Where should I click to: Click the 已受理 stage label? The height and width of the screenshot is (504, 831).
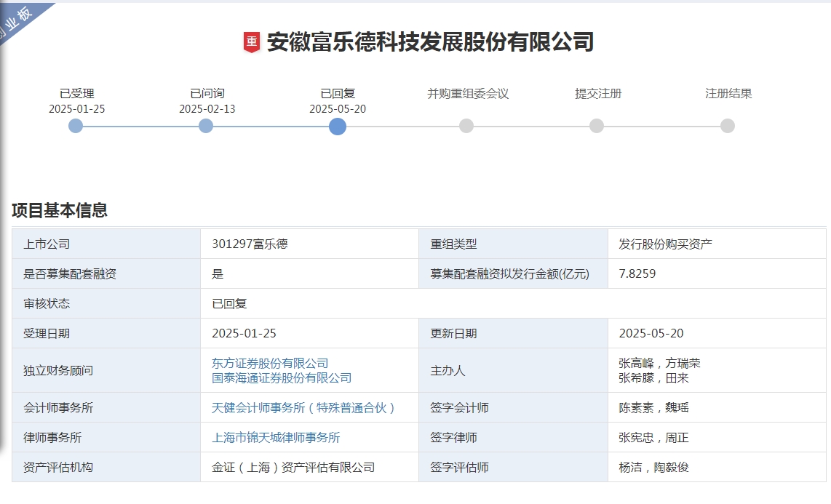click(77, 94)
